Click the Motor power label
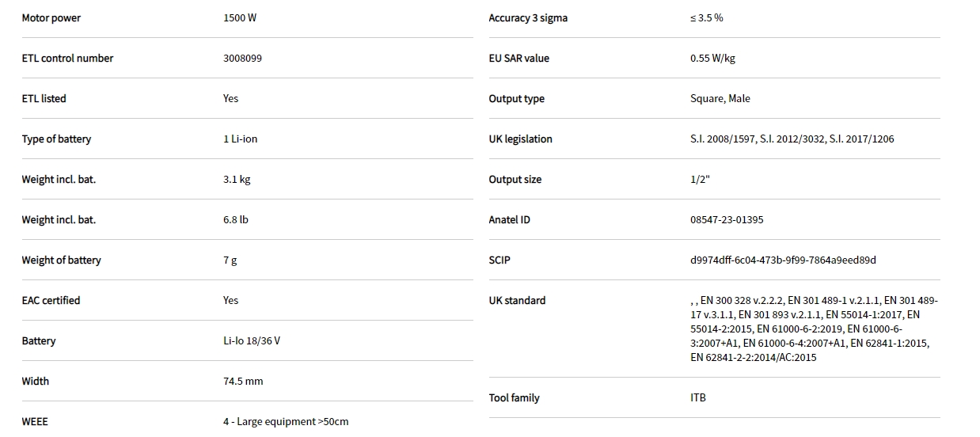Image resolution: width=980 pixels, height=437 pixels. [x=51, y=18]
